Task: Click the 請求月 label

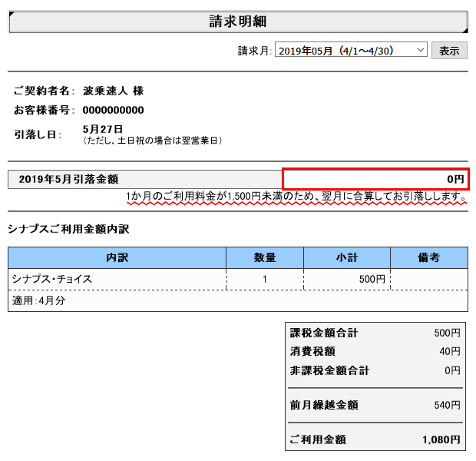Action: coord(254,51)
